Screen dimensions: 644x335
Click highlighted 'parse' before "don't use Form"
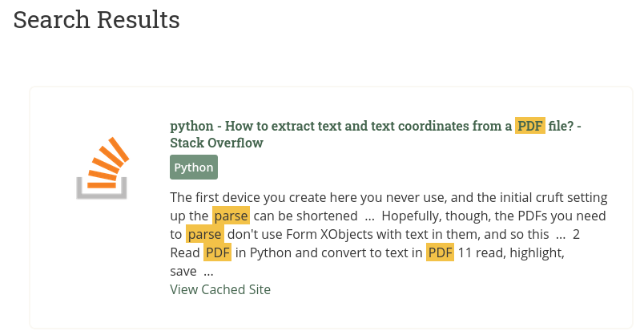click(204, 234)
